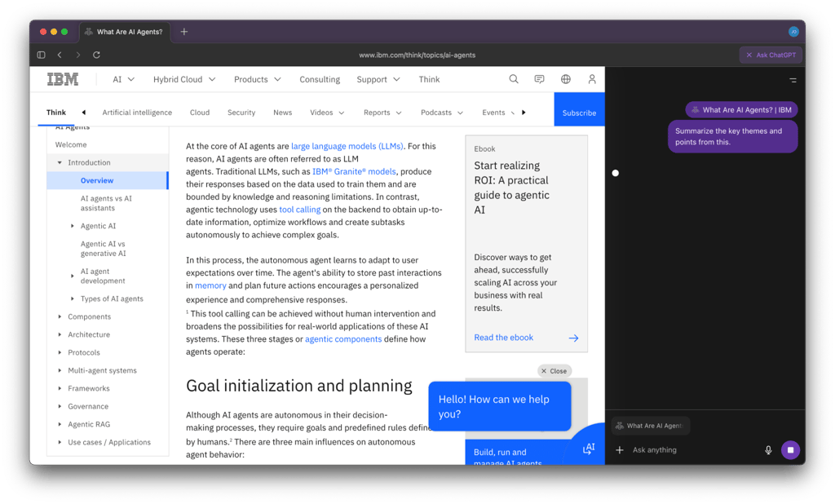Expand the Hybrid Cloud dropdown
The height and width of the screenshot is (504, 835).
click(184, 79)
